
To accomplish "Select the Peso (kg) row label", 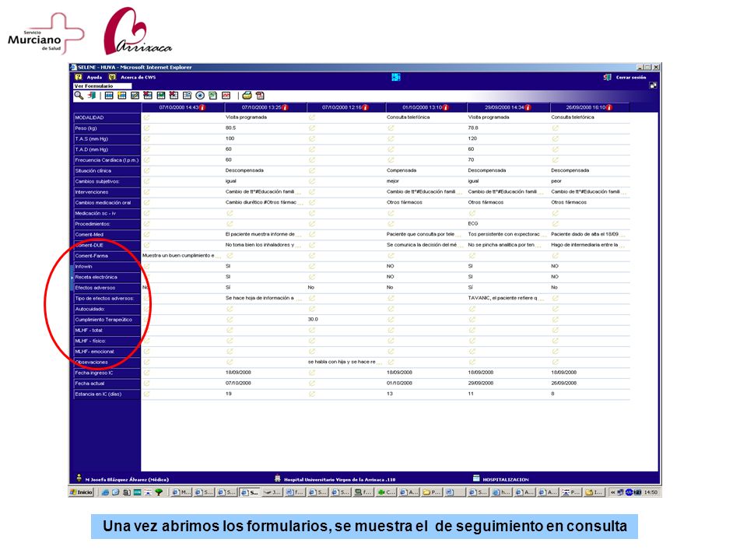I will (x=107, y=128).
